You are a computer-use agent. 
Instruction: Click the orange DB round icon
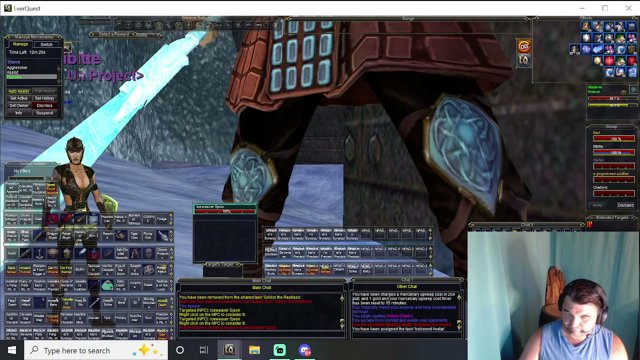click(x=524, y=46)
